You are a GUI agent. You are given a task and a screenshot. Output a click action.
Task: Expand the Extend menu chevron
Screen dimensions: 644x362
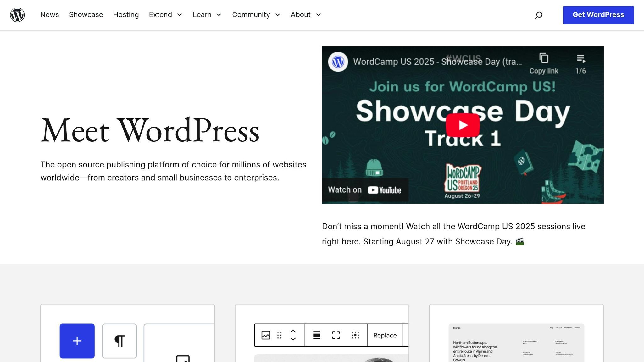[x=180, y=15]
